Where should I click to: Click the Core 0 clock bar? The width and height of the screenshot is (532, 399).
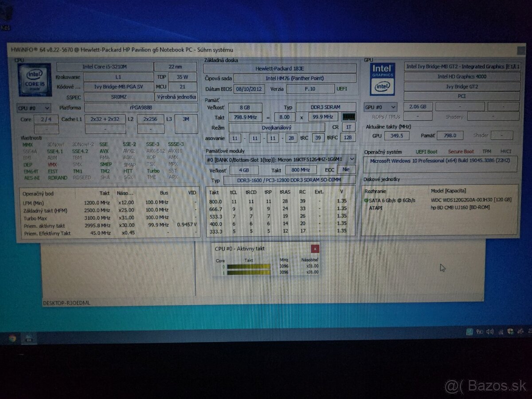pos(249,266)
